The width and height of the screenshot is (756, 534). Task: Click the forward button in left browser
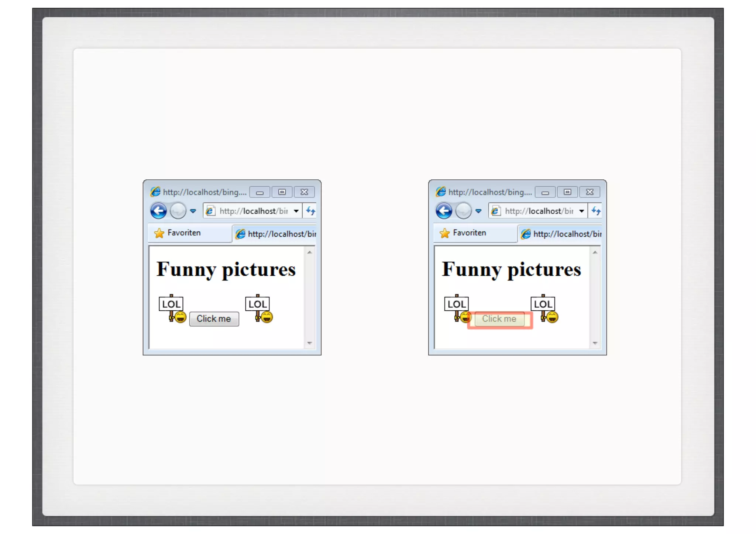(178, 211)
